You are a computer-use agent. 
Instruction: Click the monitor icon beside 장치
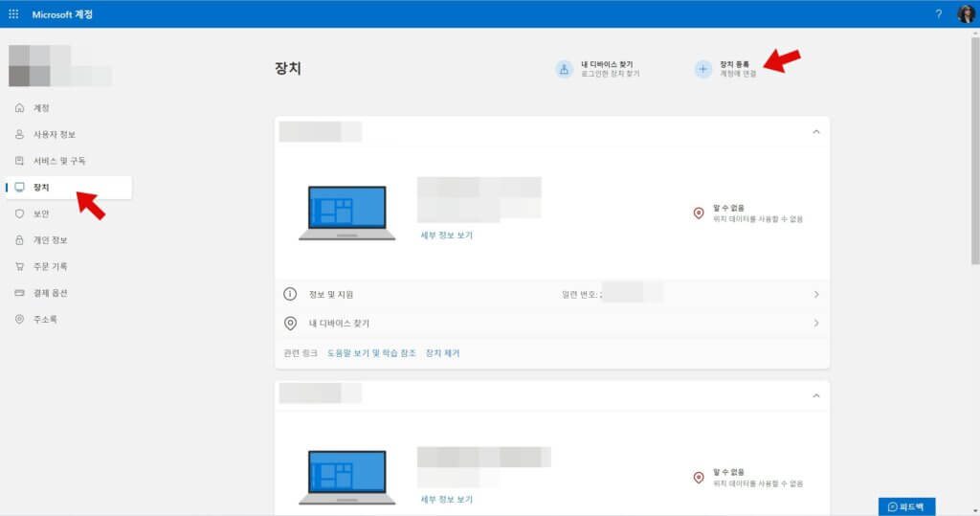[x=19, y=187]
